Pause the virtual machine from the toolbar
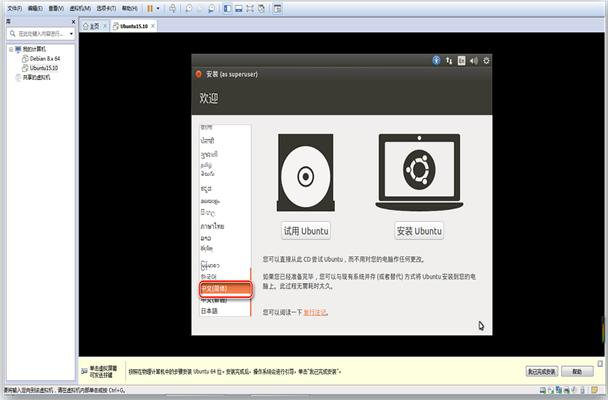 [150, 8]
